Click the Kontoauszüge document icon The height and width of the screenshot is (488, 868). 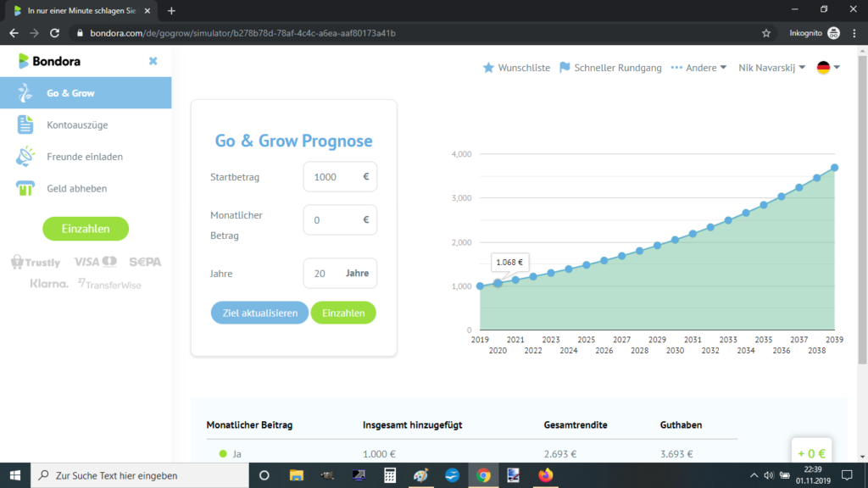pos(25,125)
